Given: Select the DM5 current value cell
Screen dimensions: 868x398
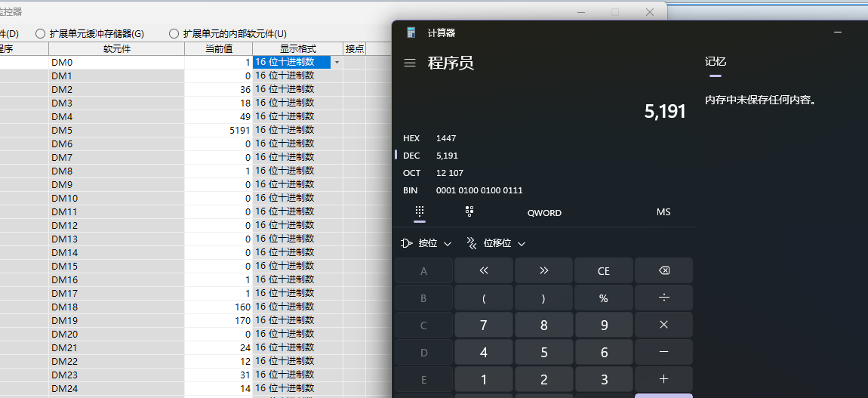Looking at the screenshot, I should (x=218, y=131).
